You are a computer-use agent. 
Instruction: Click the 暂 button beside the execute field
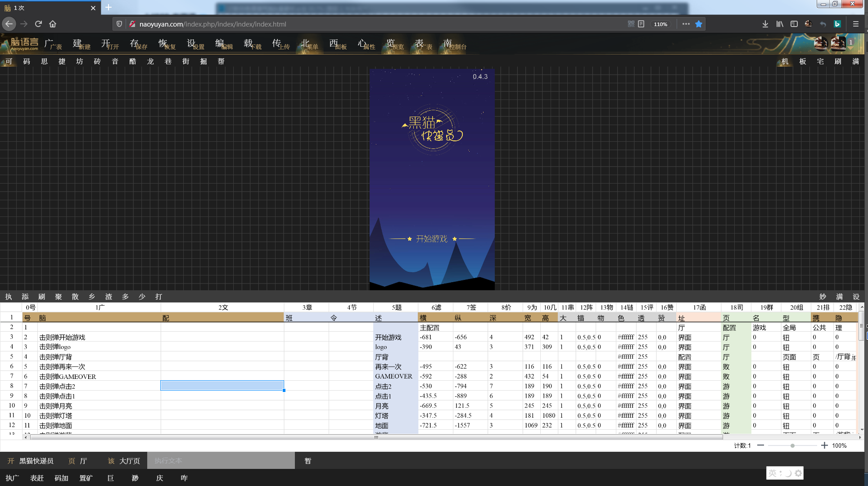pos(307,461)
